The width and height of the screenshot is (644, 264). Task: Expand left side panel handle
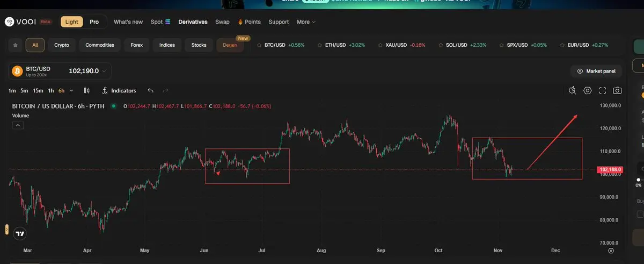click(6, 230)
